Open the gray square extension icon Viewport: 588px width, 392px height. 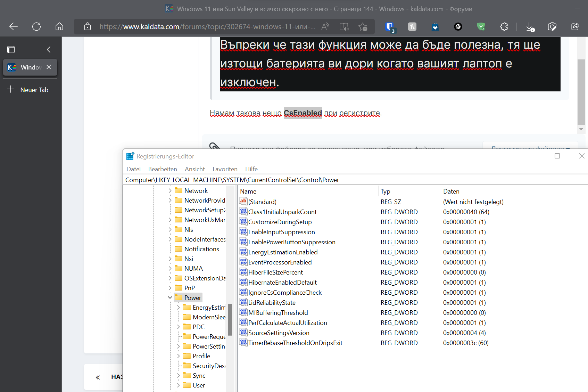(x=412, y=26)
